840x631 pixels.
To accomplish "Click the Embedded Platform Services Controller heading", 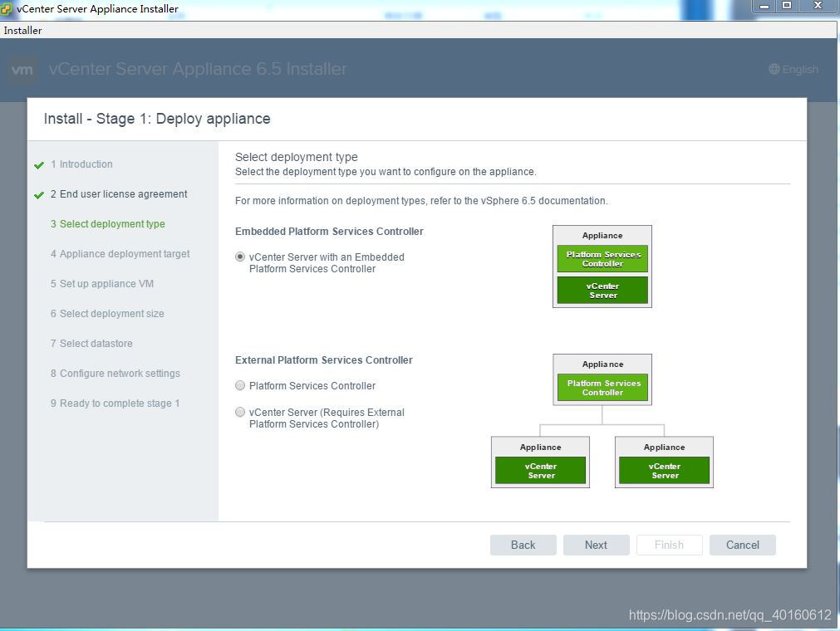I will pyautogui.click(x=329, y=232).
